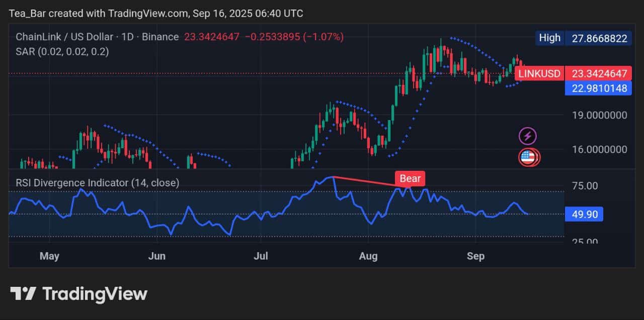The width and height of the screenshot is (644, 320).
Task: Click the header text 'Tea_Bar created with TradingView.com'
Action: [x=100, y=14]
